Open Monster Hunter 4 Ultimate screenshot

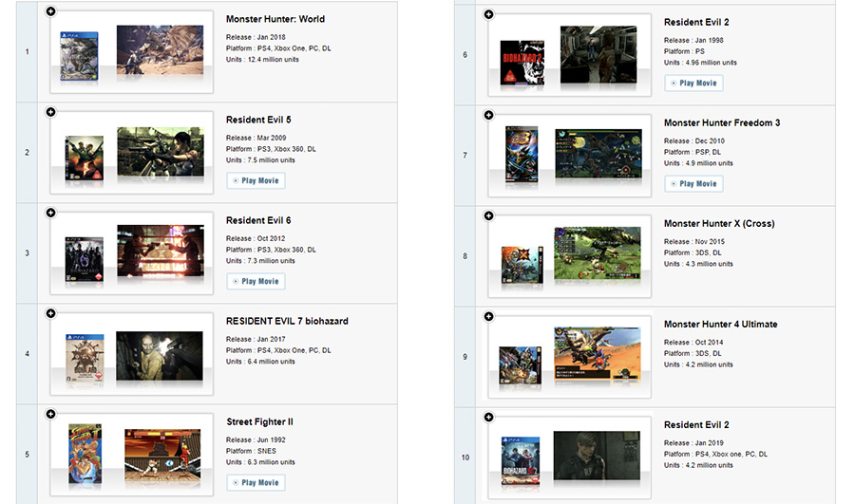[x=598, y=353]
